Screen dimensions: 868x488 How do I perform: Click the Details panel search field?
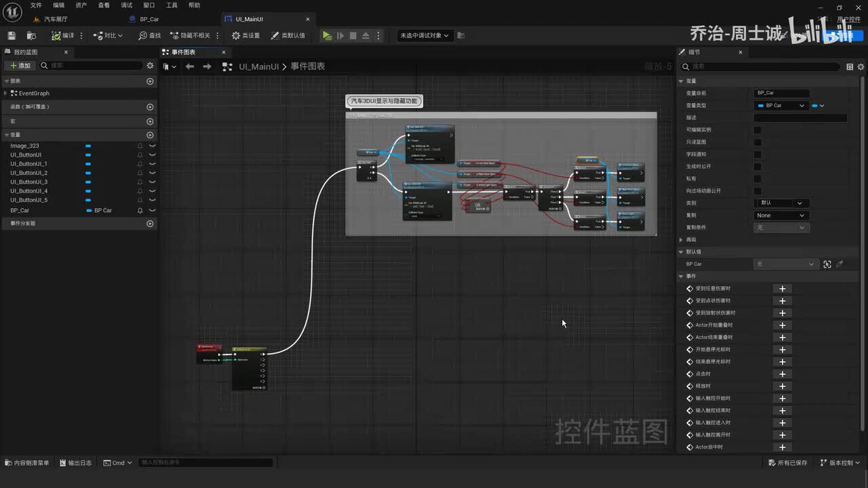(x=761, y=66)
